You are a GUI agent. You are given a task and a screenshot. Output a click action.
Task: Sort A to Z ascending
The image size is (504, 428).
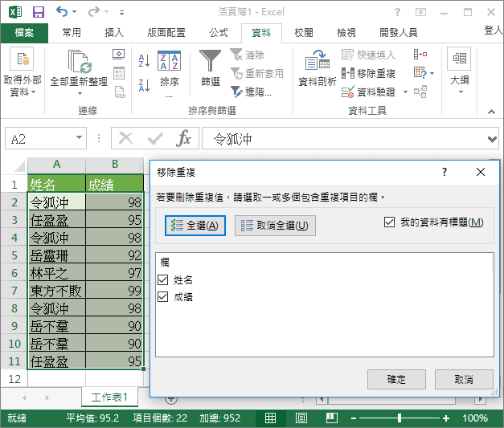point(144,60)
